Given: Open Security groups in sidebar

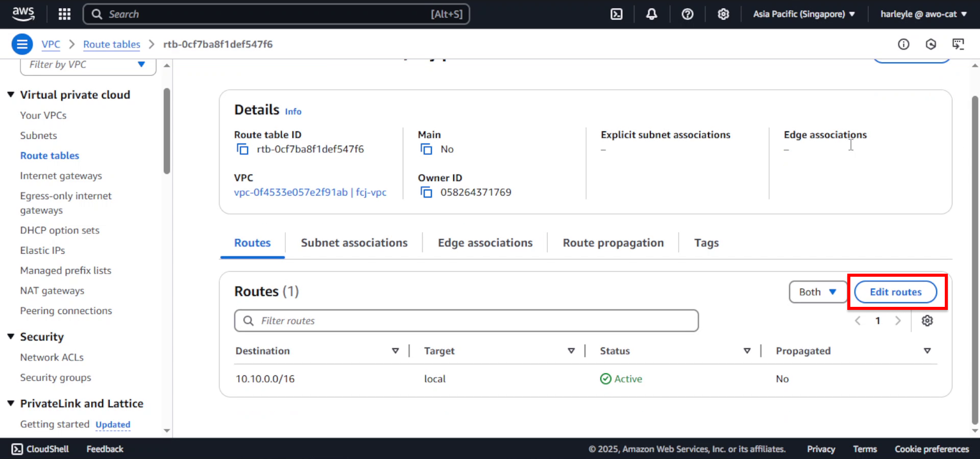Looking at the screenshot, I should pos(56,378).
